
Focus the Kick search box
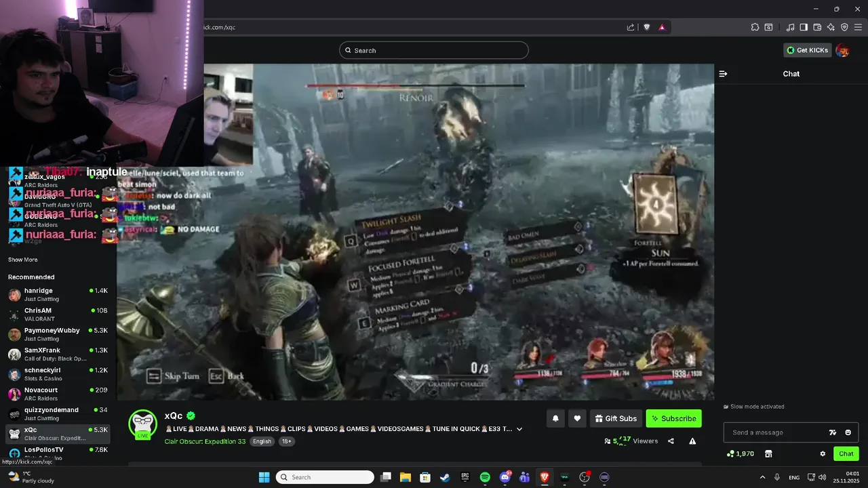434,50
